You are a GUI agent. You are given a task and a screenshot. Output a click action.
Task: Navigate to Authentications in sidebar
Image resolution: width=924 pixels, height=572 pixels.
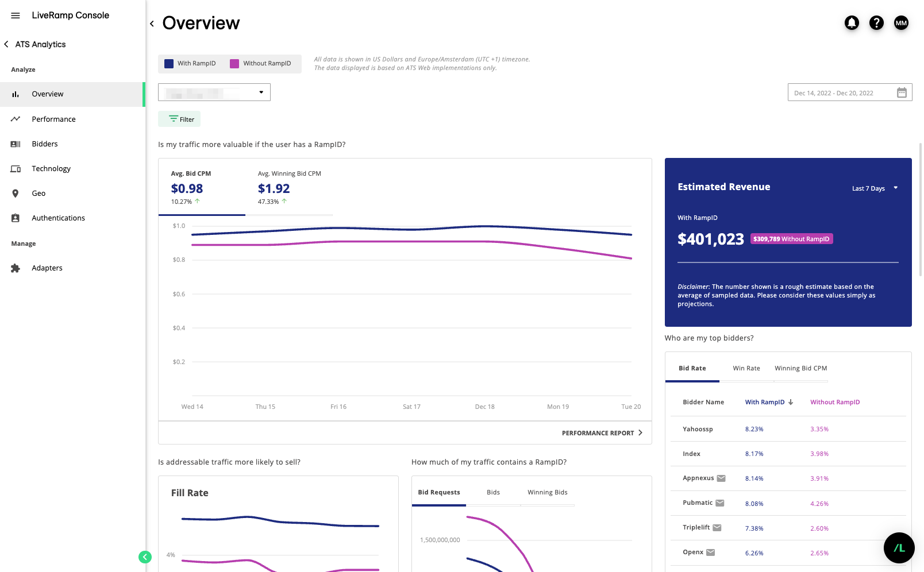pos(72,218)
